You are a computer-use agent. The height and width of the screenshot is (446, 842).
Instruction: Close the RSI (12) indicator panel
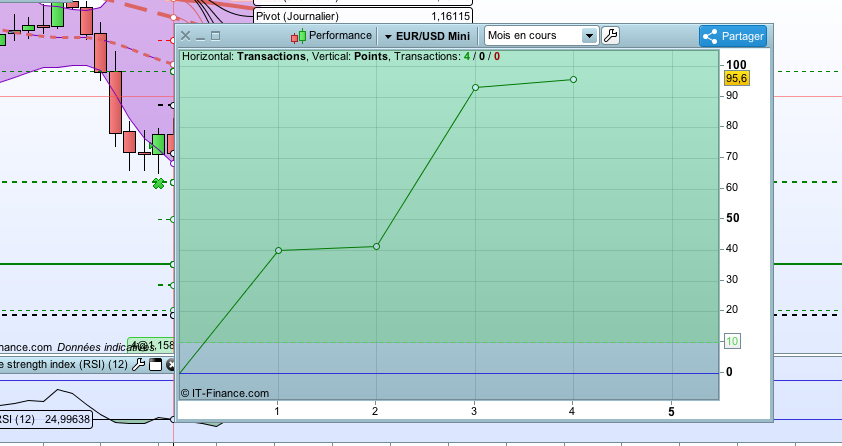click(x=171, y=364)
